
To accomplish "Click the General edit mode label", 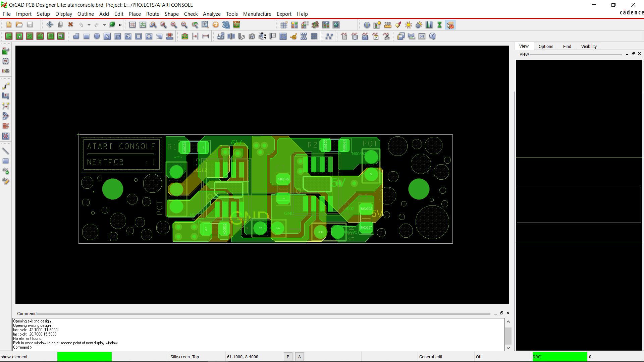I will 431,357.
